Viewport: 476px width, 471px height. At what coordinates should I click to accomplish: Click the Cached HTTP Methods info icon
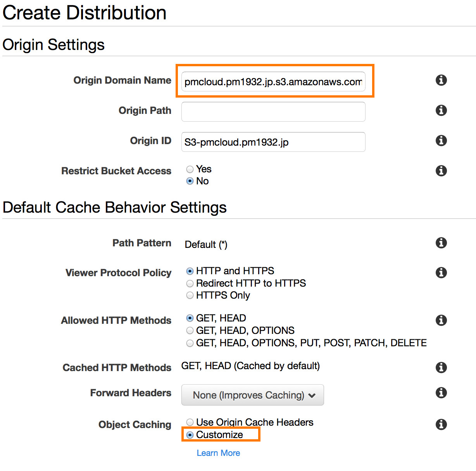coord(441,368)
